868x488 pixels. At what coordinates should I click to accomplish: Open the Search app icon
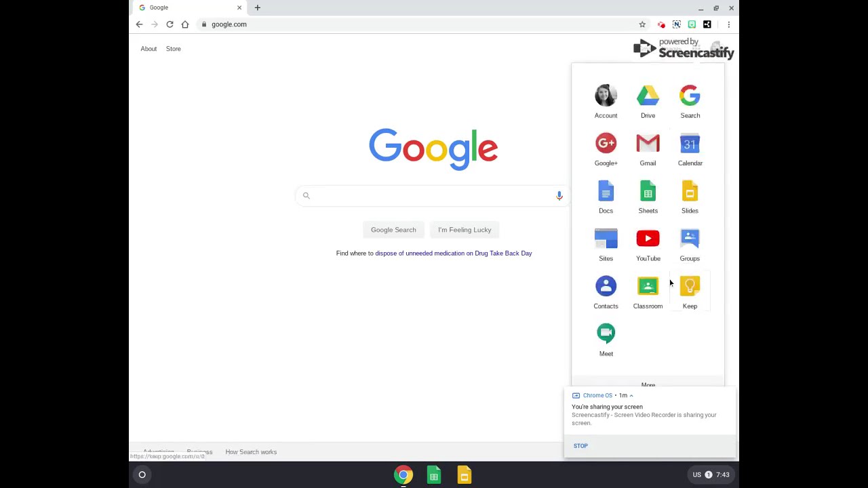coord(690,102)
